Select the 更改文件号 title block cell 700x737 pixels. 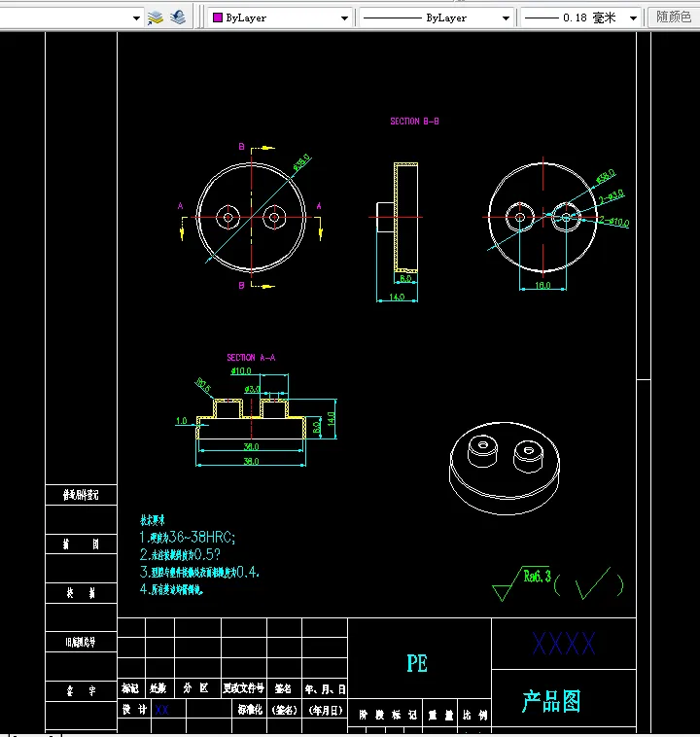pos(243,688)
